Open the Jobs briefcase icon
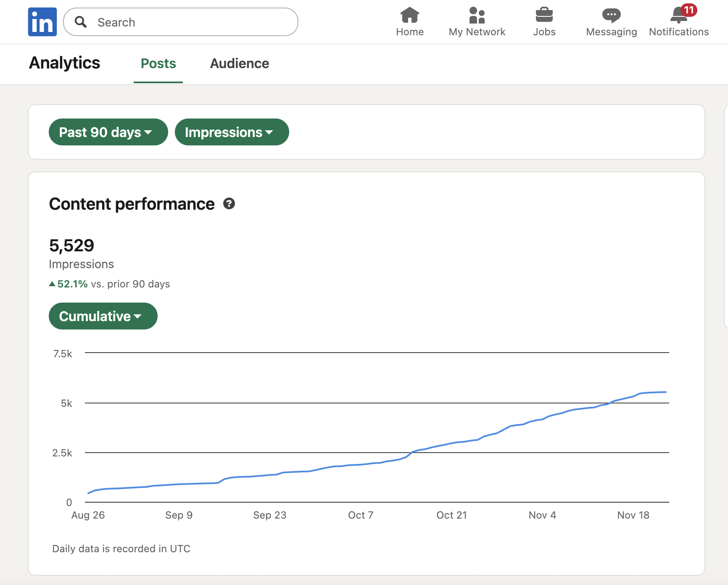The width and height of the screenshot is (728, 585). click(x=544, y=16)
